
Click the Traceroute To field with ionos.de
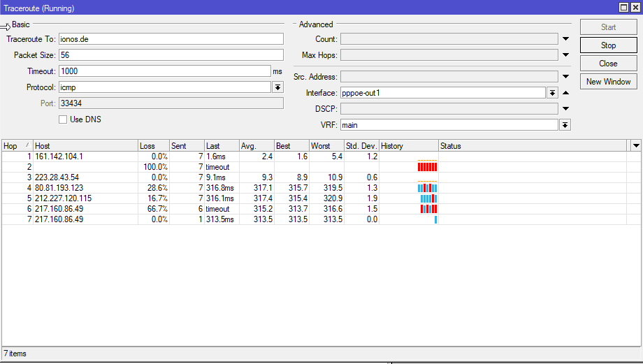(171, 39)
